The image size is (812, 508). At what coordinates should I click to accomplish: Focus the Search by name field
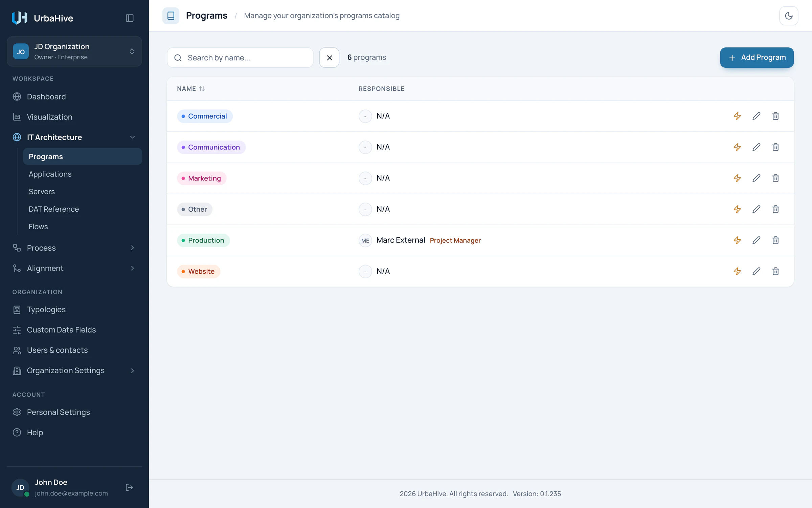pyautogui.click(x=240, y=58)
